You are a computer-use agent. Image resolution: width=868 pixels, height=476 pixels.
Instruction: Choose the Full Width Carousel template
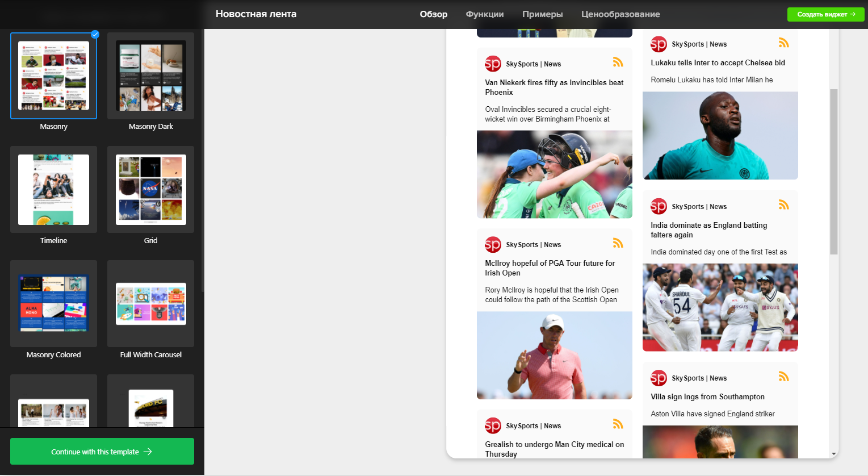(x=150, y=303)
